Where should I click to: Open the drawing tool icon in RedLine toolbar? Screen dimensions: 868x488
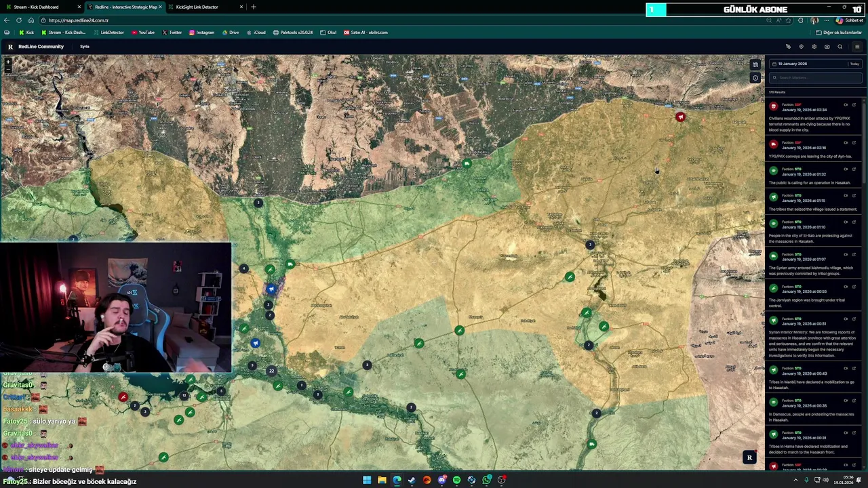coord(788,47)
